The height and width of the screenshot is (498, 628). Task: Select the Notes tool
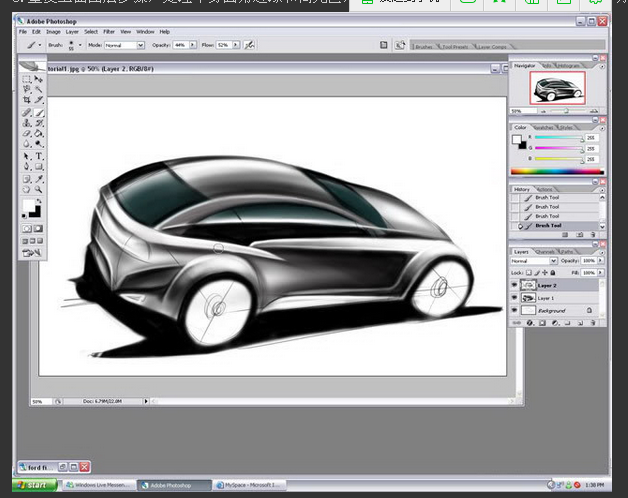pyautogui.click(x=27, y=179)
